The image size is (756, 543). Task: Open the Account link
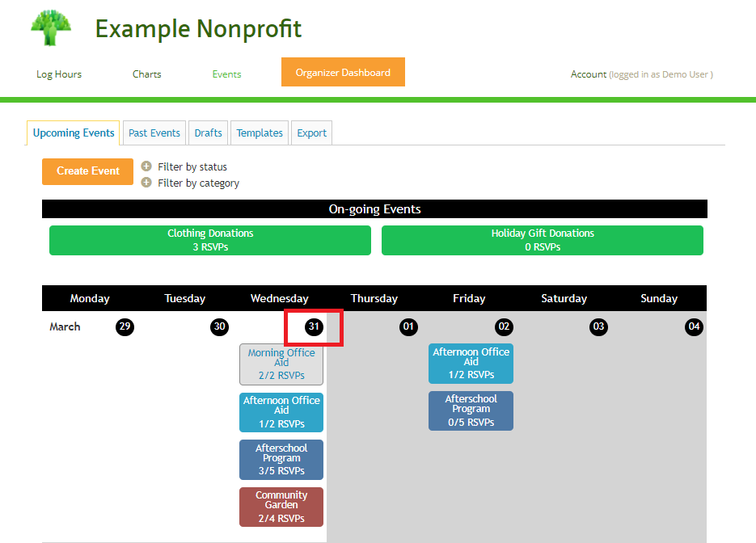click(588, 74)
